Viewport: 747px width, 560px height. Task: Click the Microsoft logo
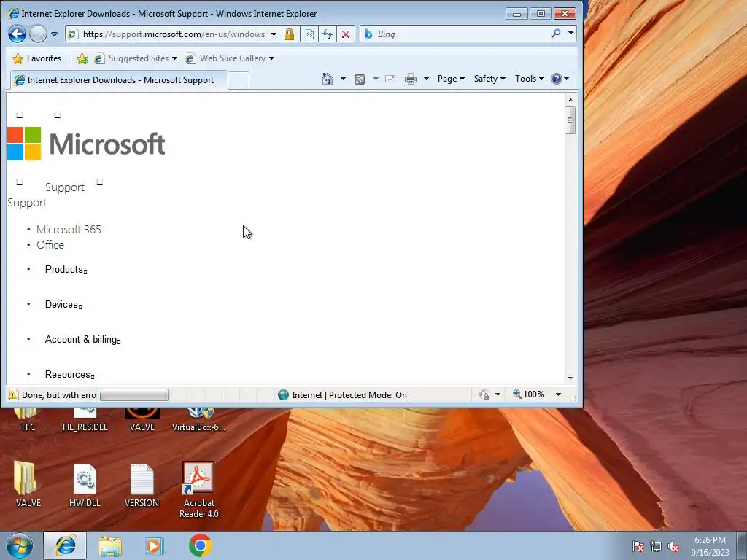(x=86, y=144)
